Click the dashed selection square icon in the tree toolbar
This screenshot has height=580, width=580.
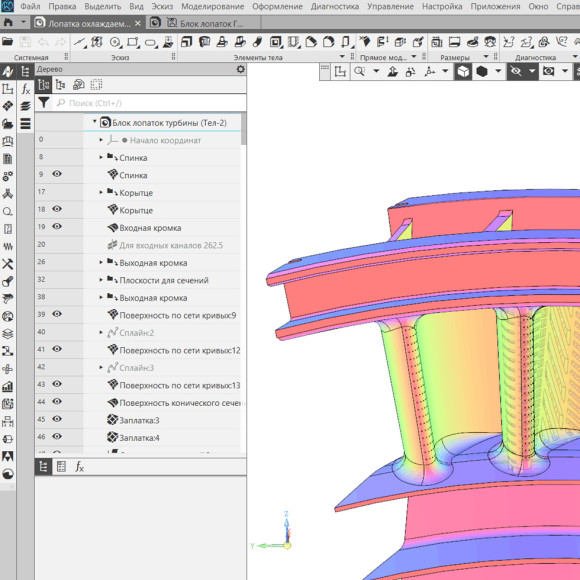96,85
